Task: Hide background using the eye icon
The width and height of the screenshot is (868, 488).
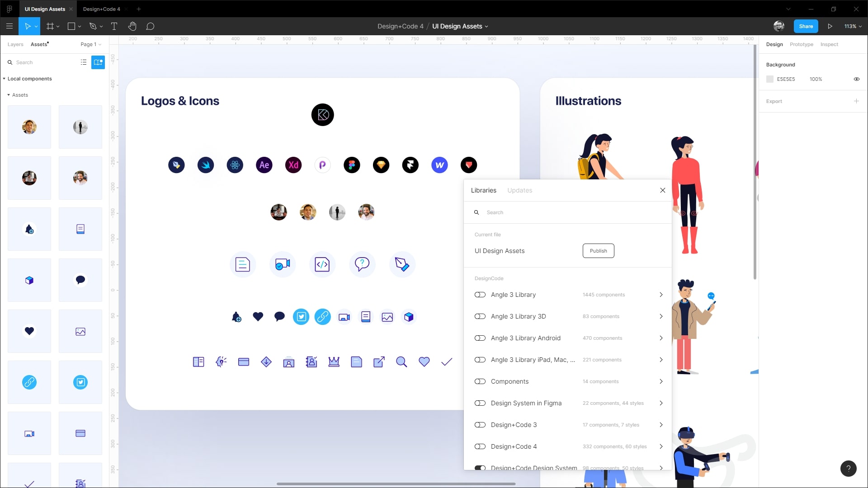Action: coord(856,79)
